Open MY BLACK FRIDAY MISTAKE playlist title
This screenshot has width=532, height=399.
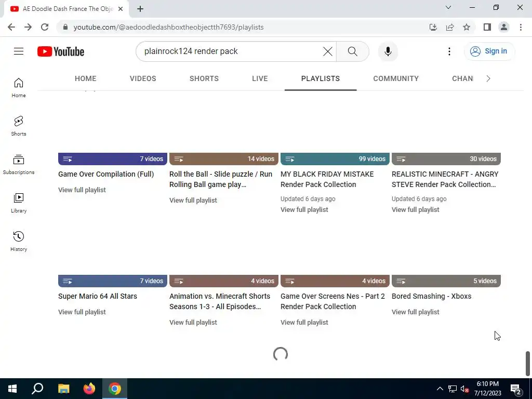click(327, 179)
